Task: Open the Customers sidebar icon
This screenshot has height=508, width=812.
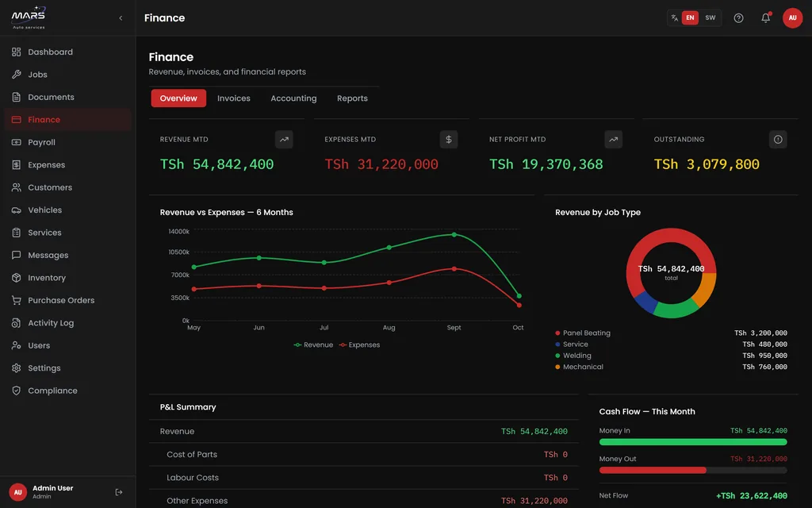Action: [17, 187]
